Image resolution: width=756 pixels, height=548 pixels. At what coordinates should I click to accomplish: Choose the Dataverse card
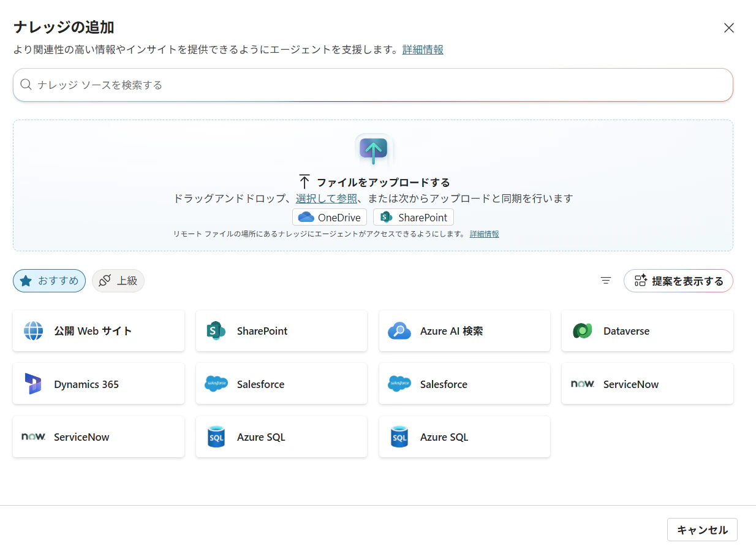pyautogui.click(x=648, y=331)
